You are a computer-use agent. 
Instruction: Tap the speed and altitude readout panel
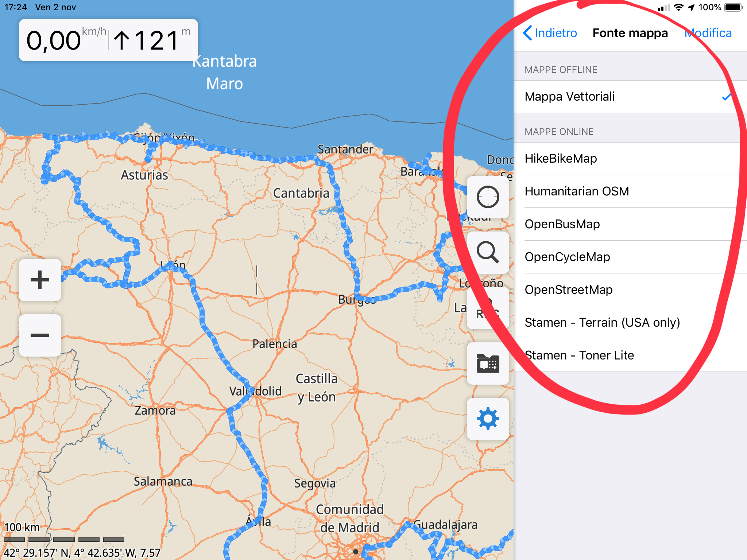tap(108, 40)
